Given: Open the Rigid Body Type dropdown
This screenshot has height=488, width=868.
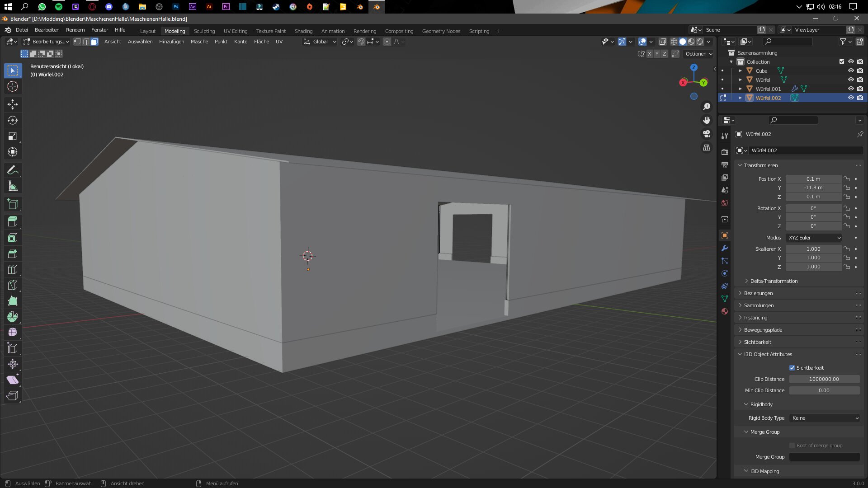Looking at the screenshot, I should tap(825, 418).
